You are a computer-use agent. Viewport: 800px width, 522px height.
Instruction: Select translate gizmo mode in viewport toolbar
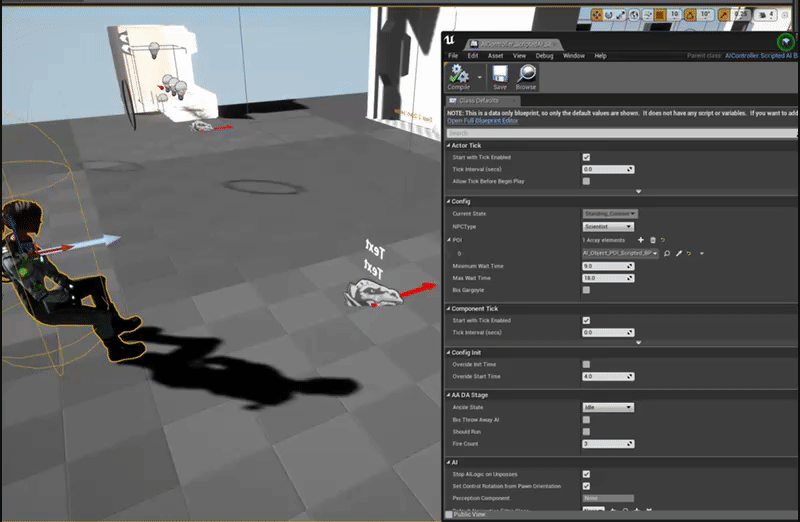pyautogui.click(x=596, y=15)
